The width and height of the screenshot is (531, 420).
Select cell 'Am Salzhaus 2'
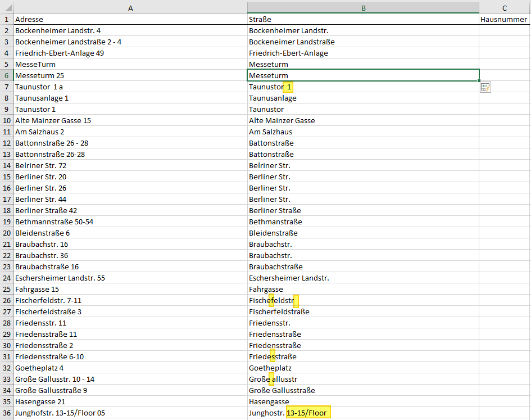(x=130, y=132)
